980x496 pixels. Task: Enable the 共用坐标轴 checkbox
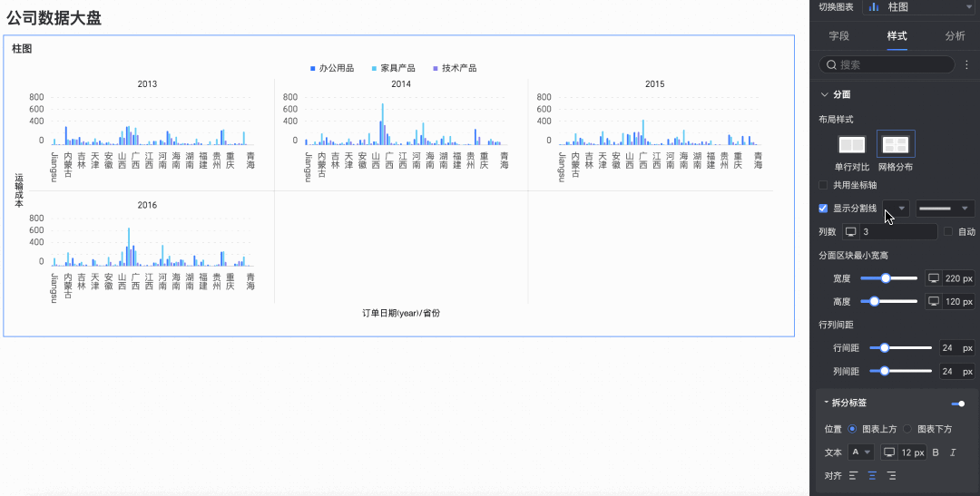(x=823, y=185)
